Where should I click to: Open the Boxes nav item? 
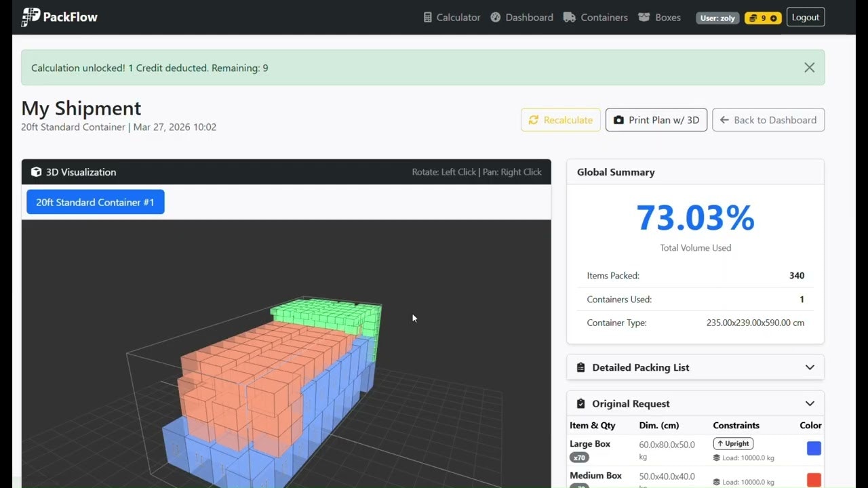(x=658, y=18)
